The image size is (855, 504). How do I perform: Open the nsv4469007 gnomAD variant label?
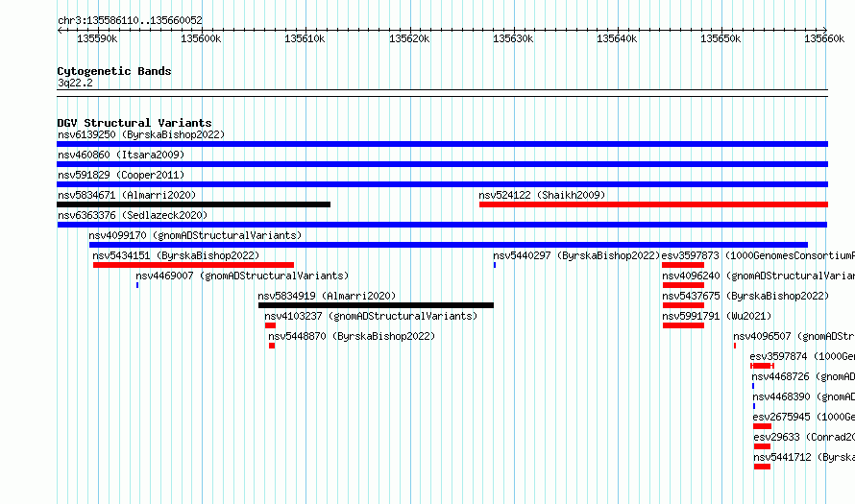click(x=242, y=276)
